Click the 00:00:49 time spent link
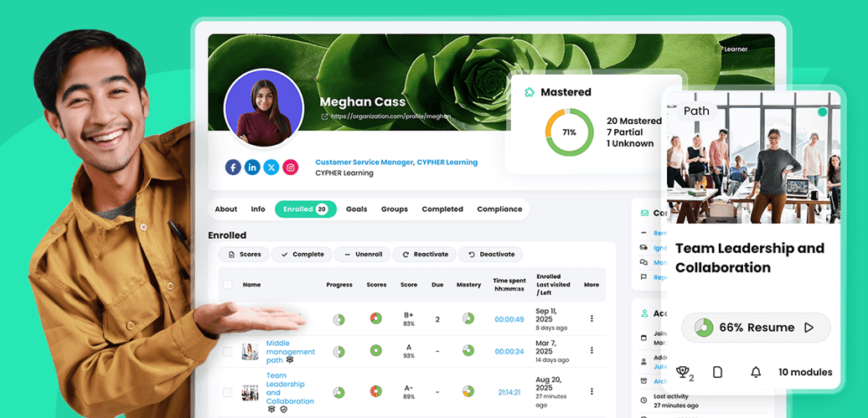 pos(509,319)
